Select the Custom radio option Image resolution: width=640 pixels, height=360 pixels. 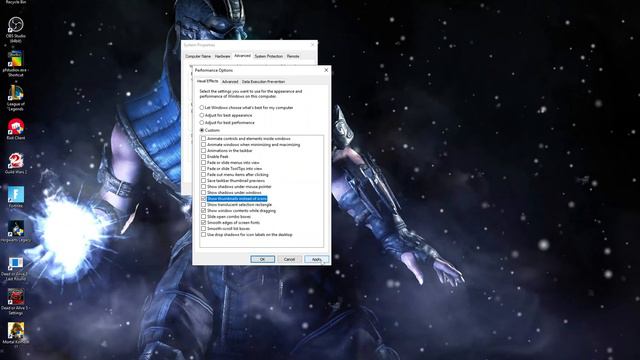coord(202,130)
